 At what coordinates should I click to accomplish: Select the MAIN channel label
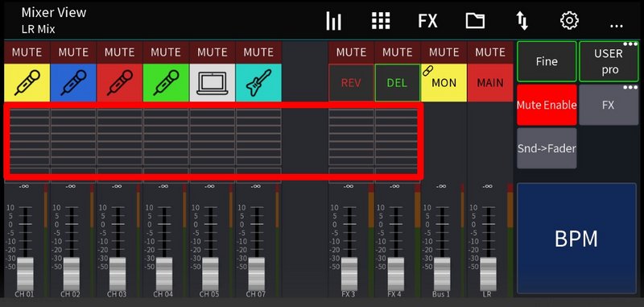click(x=490, y=83)
